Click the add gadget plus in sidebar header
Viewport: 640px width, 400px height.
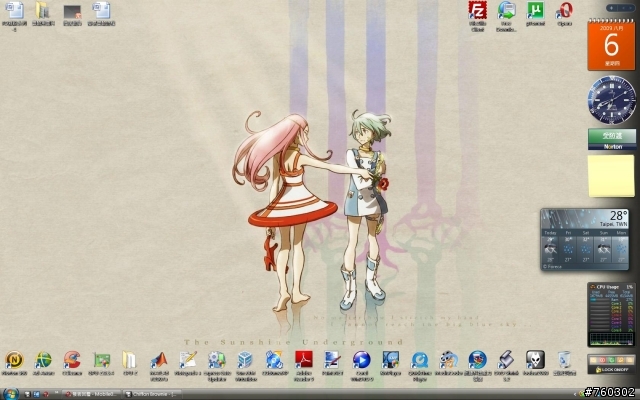pyautogui.click(x=611, y=8)
